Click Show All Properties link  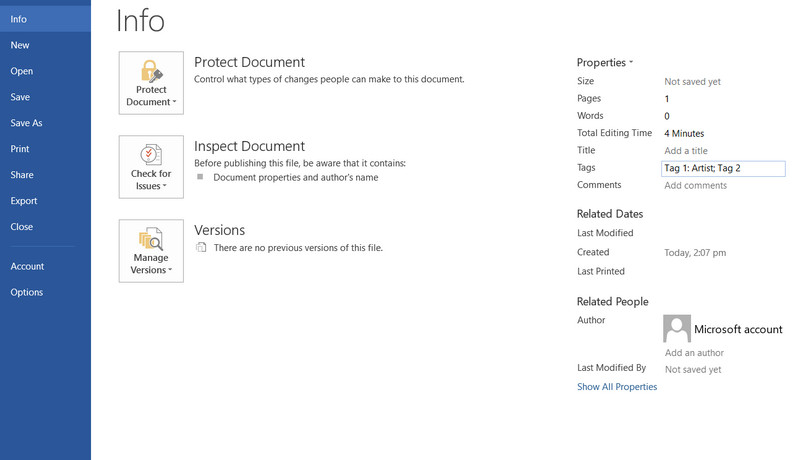point(617,387)
